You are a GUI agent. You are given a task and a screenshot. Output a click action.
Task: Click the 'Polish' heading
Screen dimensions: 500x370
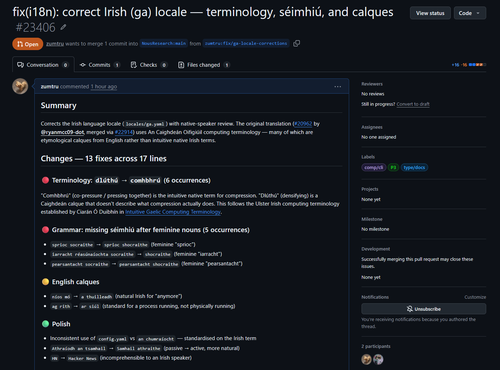click(61, 324)
